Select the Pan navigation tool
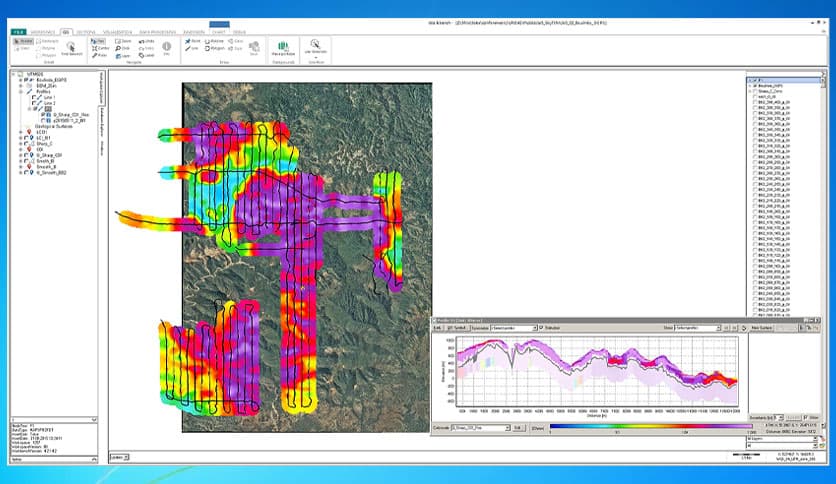836x484 pixels. (98, 41)
